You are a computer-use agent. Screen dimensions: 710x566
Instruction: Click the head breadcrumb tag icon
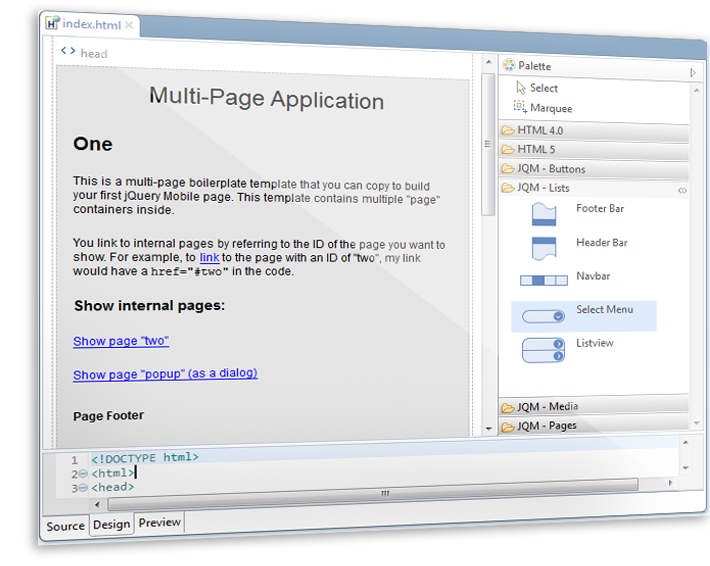coord(68,52)
